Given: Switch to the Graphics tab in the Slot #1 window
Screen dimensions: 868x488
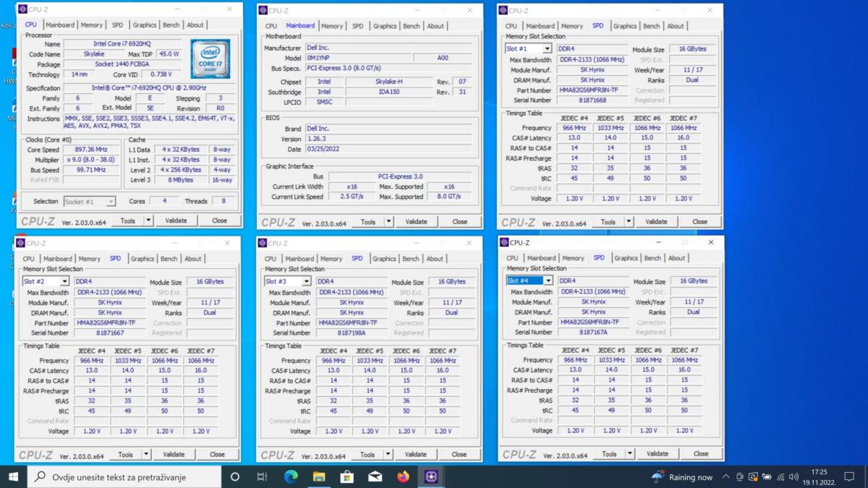Looking at the screenshot, I should (x=625, y=26).
